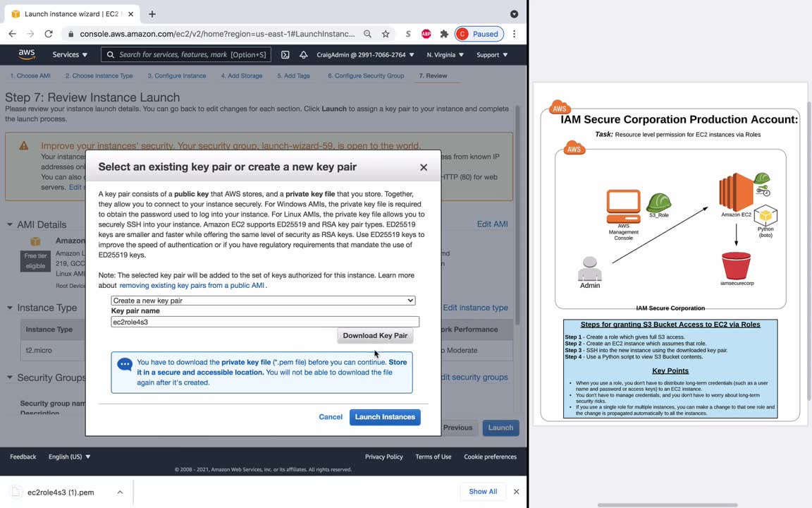Click the site lock icon in the address bar
812x508 pixels.
tap(70, 34)
